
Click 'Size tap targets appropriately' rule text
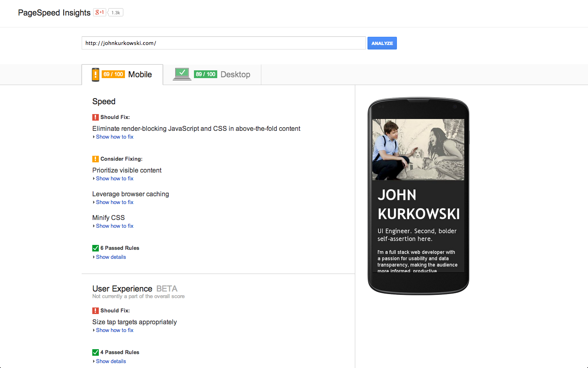(135, 322)
